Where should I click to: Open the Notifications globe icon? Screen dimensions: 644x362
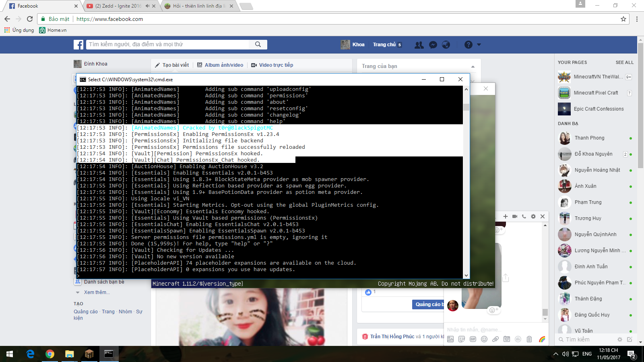[446, 45]
